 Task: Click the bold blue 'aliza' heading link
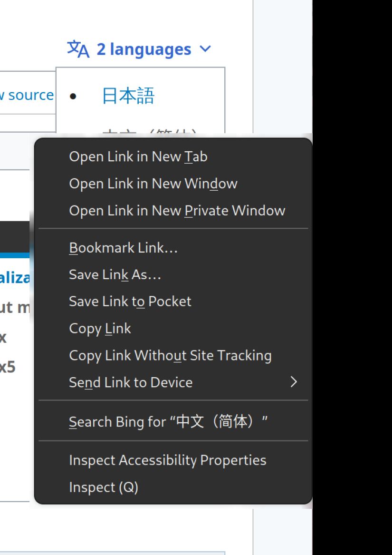point(15,278)
